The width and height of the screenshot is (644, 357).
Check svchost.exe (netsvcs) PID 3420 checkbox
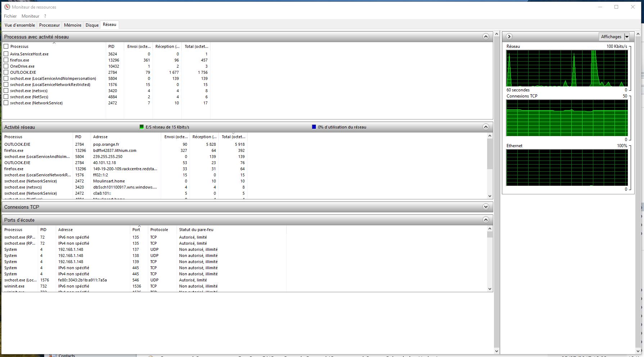click(x=6, y=90)
